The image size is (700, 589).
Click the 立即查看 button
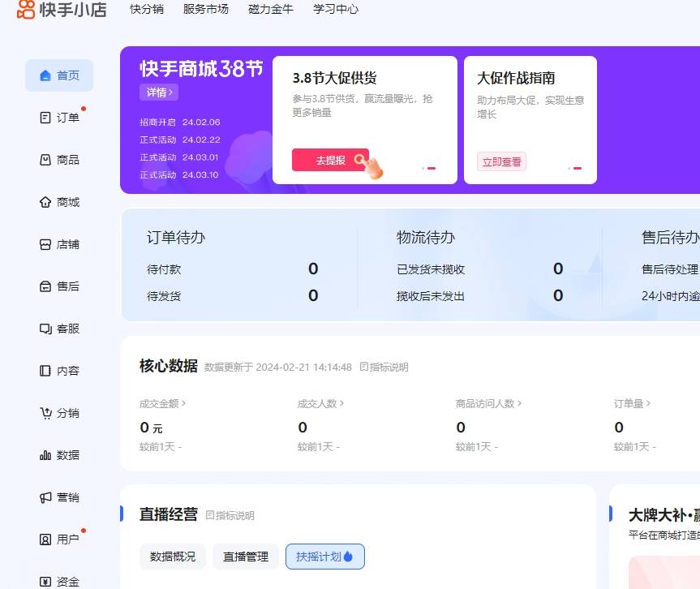501,161
